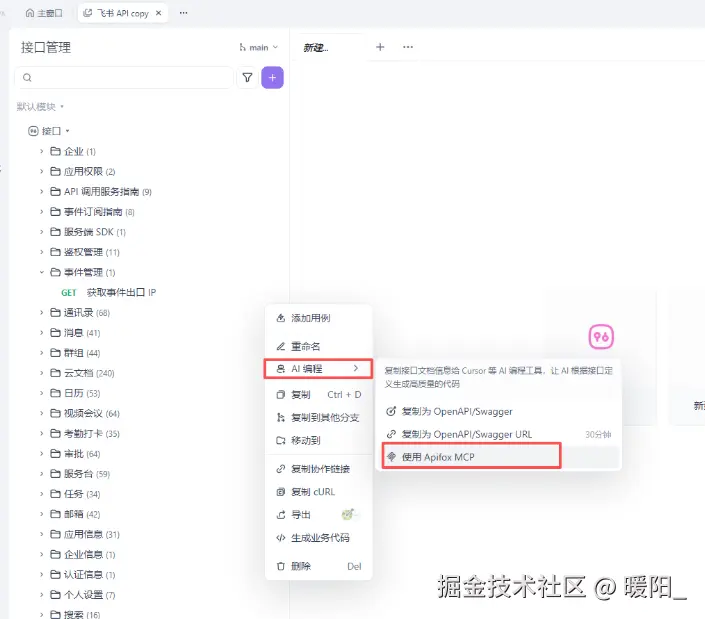Image resolution: width=705 pixels, height=619 pixels.
Task: Click the Apifox MCP icon
Action: click(x=391, y=457)
